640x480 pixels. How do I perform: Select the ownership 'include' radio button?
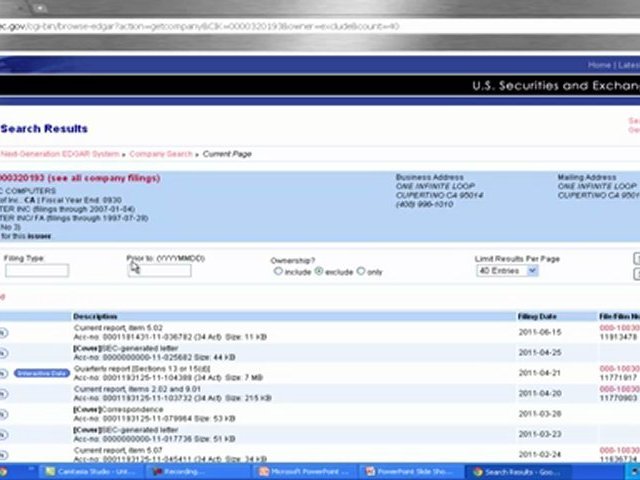278,271
